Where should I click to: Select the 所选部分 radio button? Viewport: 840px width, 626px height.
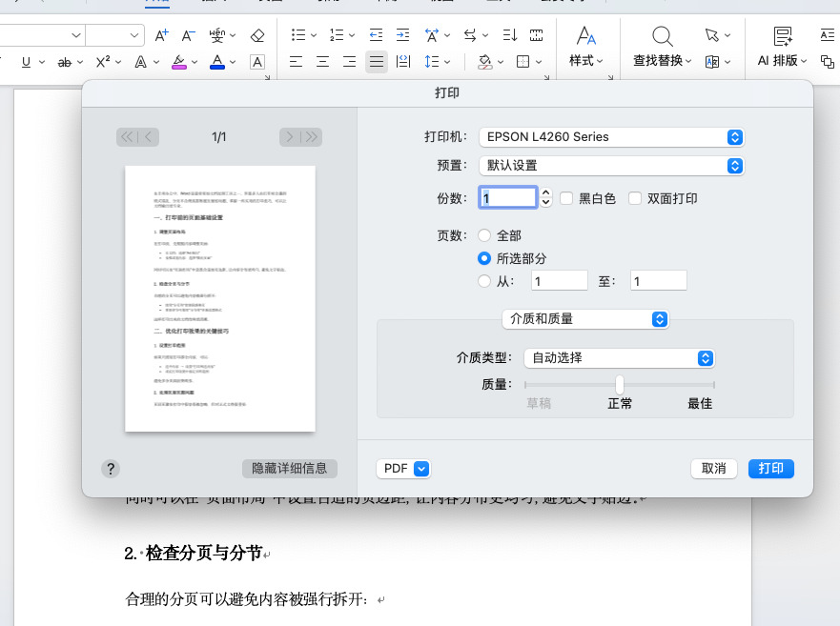coord(484,258)
